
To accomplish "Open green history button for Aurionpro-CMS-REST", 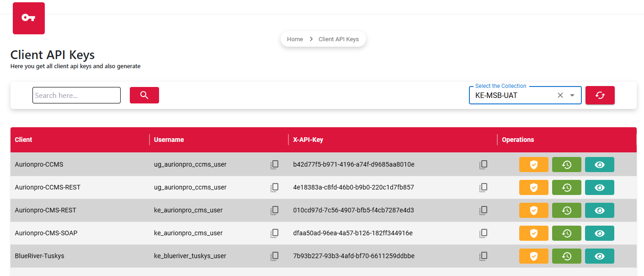I will click(x=567, y=210).
